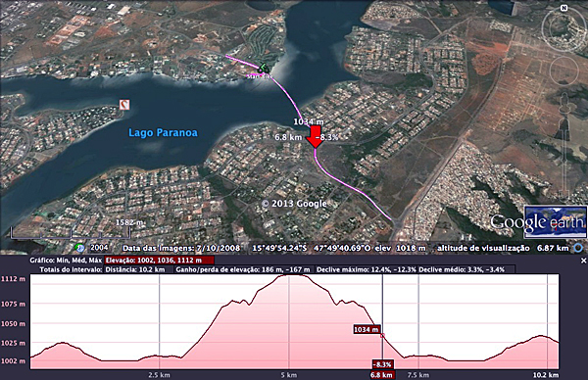This screenshot has width=588, height=380.
Task: Click the Lago Paranoa map label
Action: click(x=163, y=132)
